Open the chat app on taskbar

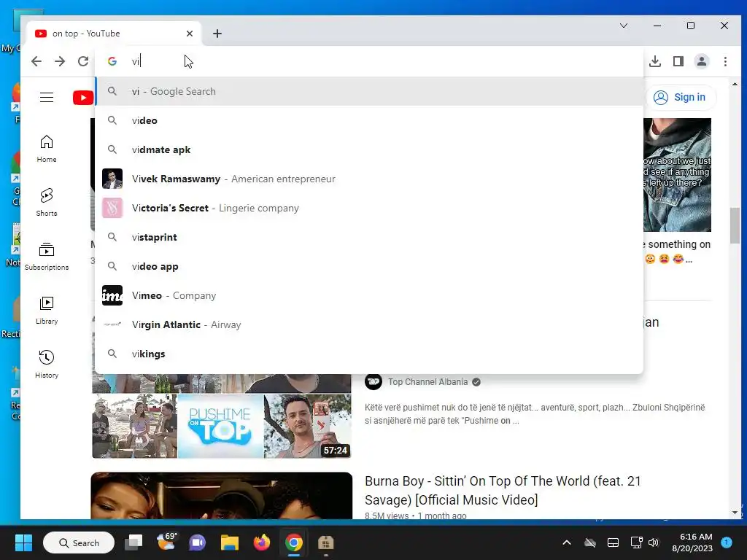197,542
